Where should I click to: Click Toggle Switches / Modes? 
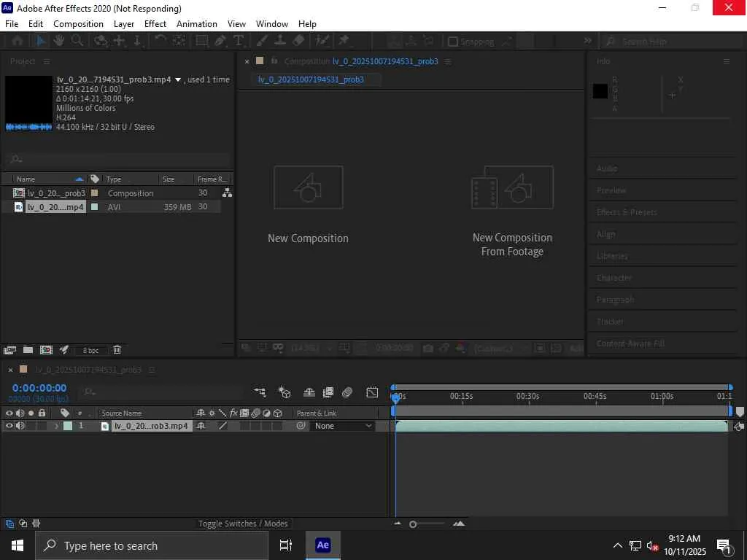tap(243, 524)
